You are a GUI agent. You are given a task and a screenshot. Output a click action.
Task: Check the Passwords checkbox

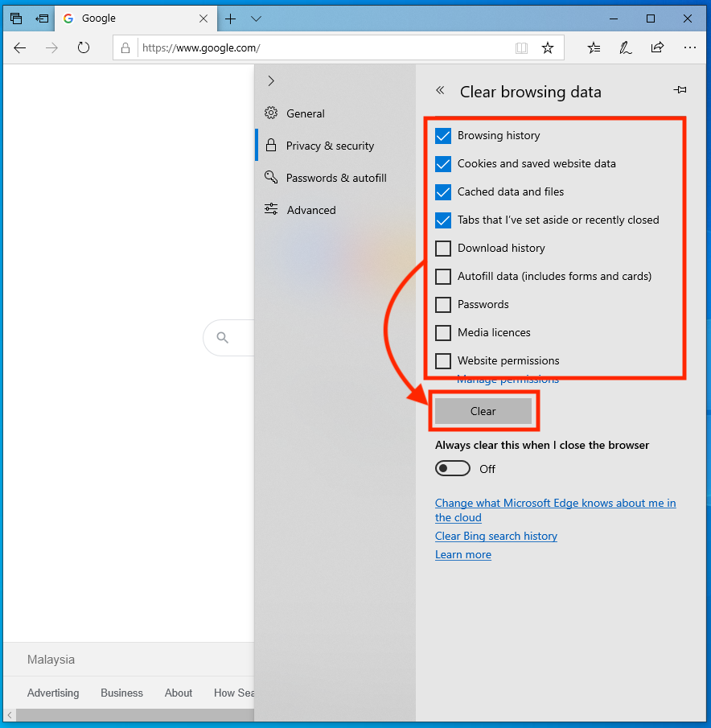[443, 305]
